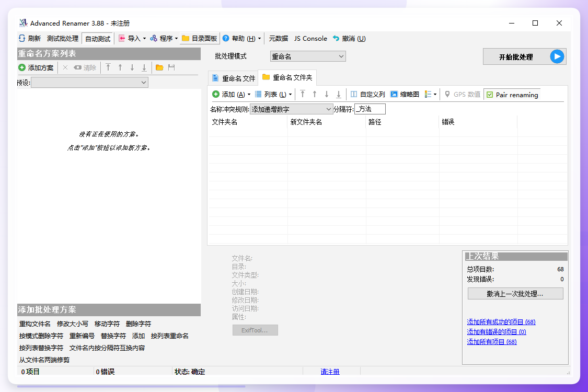This screenshot has width=588, height=392.
Task: Click the 自定义列 customize columns icon
Action: click(354, 94)
